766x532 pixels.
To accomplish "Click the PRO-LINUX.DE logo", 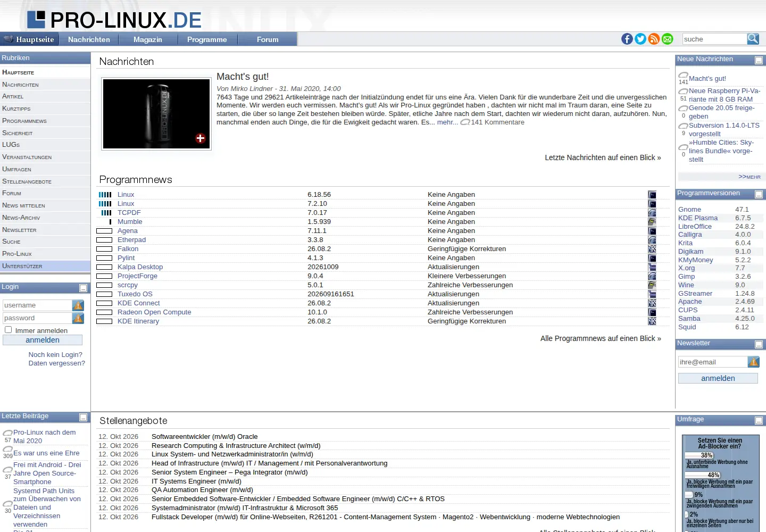I will tap(114, 20).
